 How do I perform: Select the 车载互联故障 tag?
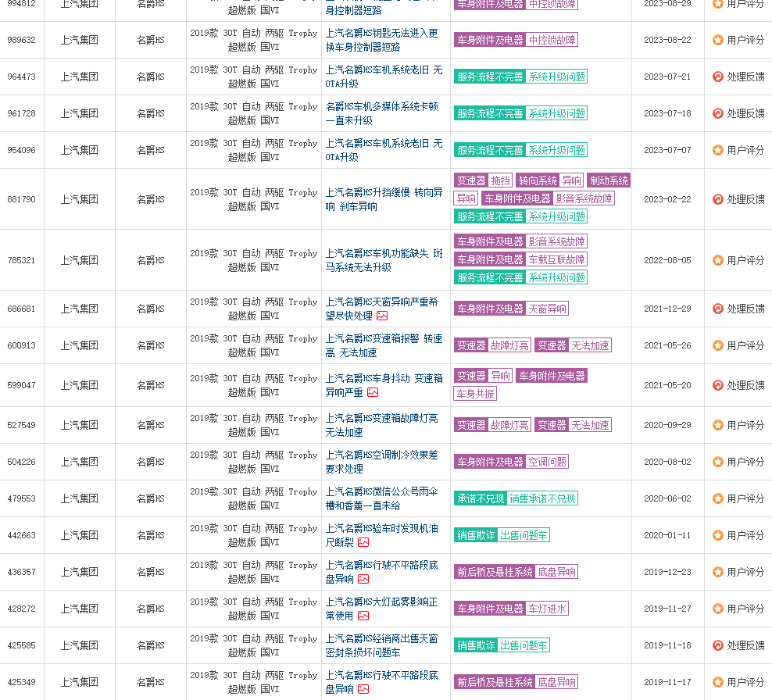pos(556,259)
